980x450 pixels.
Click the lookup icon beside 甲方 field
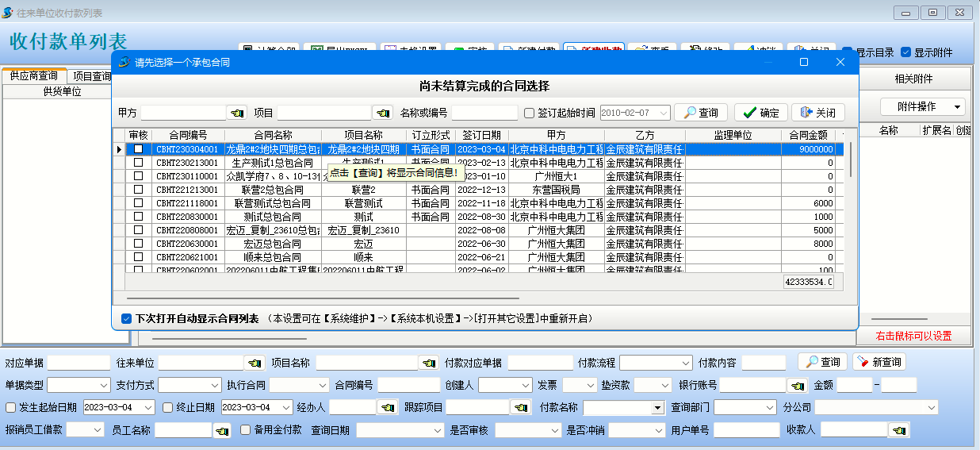pyautogui.click(x=236, y=113)
